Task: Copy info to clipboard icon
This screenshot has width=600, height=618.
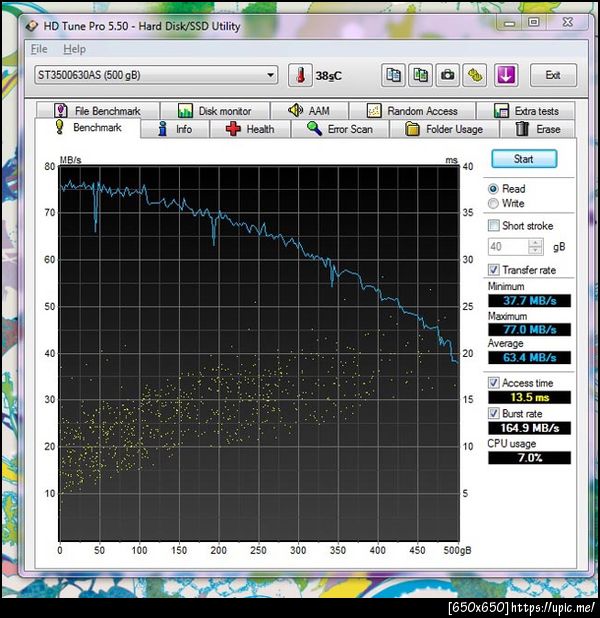Action: coord(393,75)
